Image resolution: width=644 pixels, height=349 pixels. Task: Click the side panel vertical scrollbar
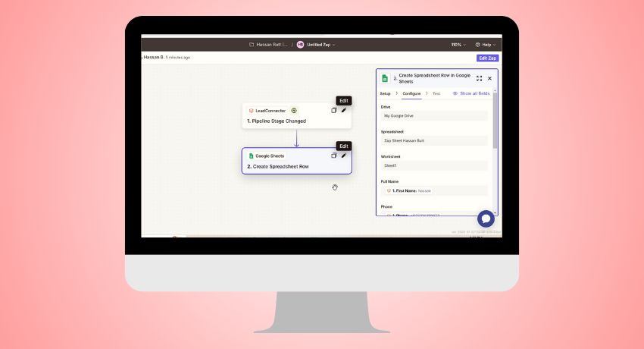point(496,121)
